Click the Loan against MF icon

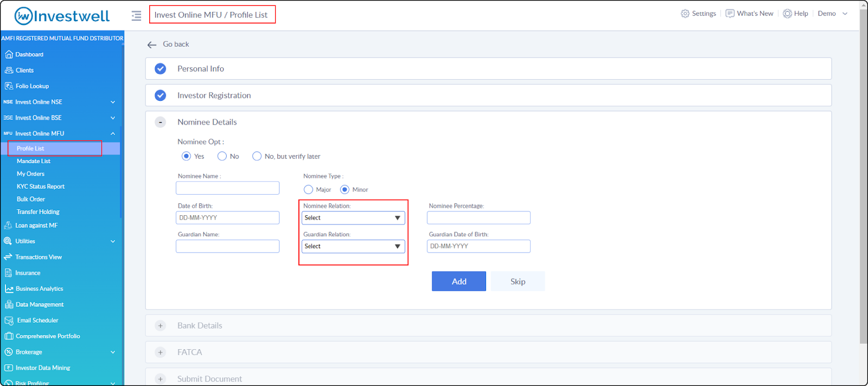coord(8,225)
